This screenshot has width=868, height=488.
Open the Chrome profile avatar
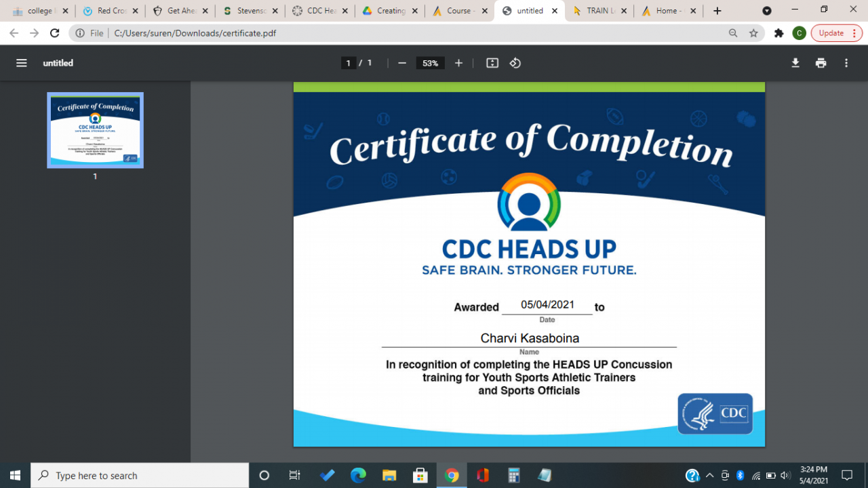click(x=800, y=33)
